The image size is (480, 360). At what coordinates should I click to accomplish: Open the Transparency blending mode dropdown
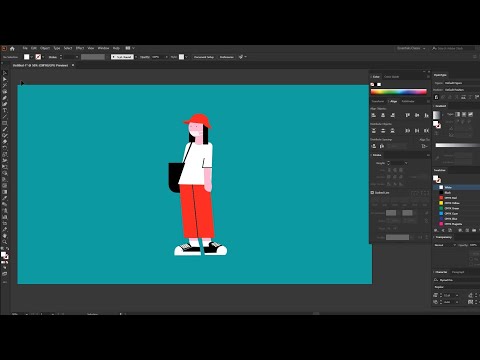(x=445, y=245)
